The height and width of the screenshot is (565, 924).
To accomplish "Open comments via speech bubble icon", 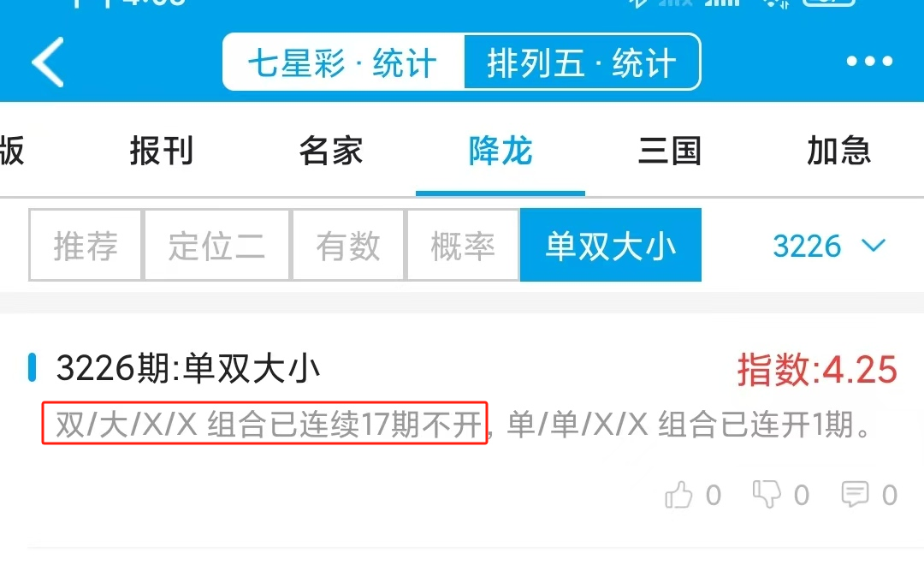I will pos(855,494).
